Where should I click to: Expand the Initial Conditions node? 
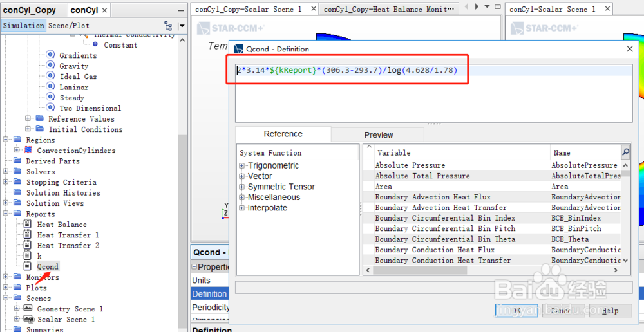[x=28, y=129]
